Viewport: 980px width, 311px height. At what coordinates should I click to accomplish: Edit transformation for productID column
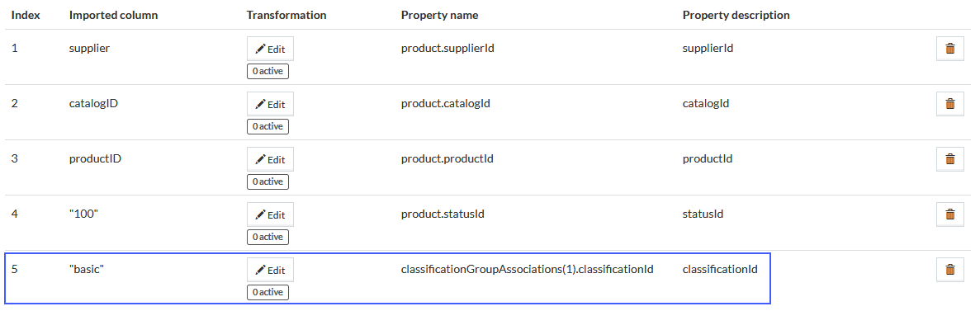coord(270,159)
